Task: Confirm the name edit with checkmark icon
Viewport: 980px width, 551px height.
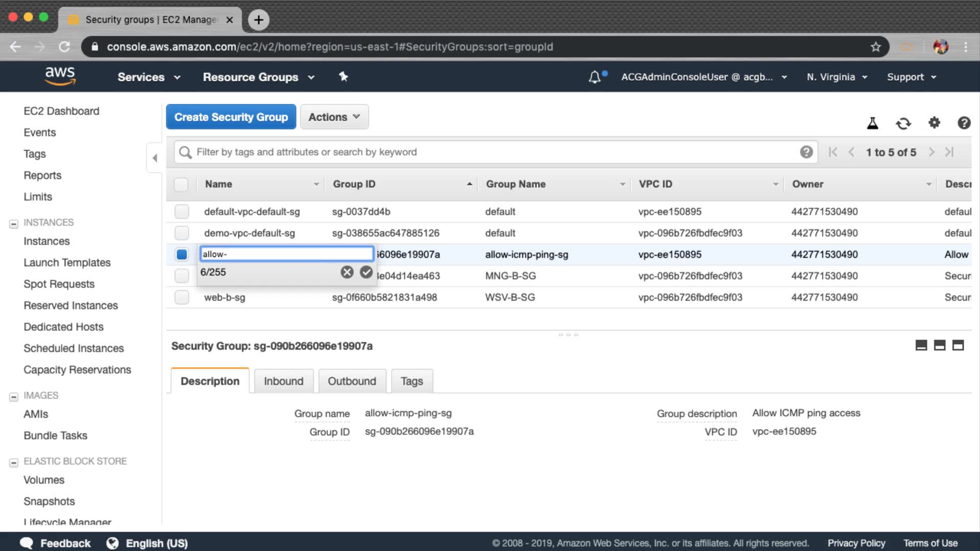Action: (366, 272)
